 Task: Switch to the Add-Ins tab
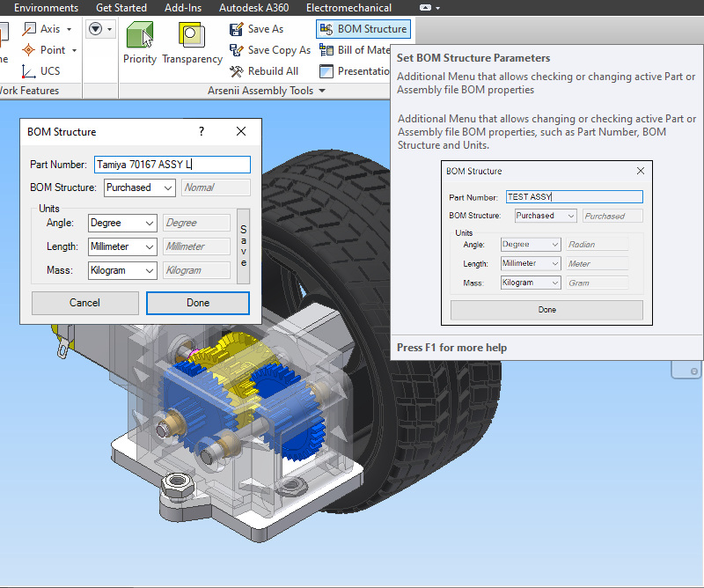coord(183,8)
